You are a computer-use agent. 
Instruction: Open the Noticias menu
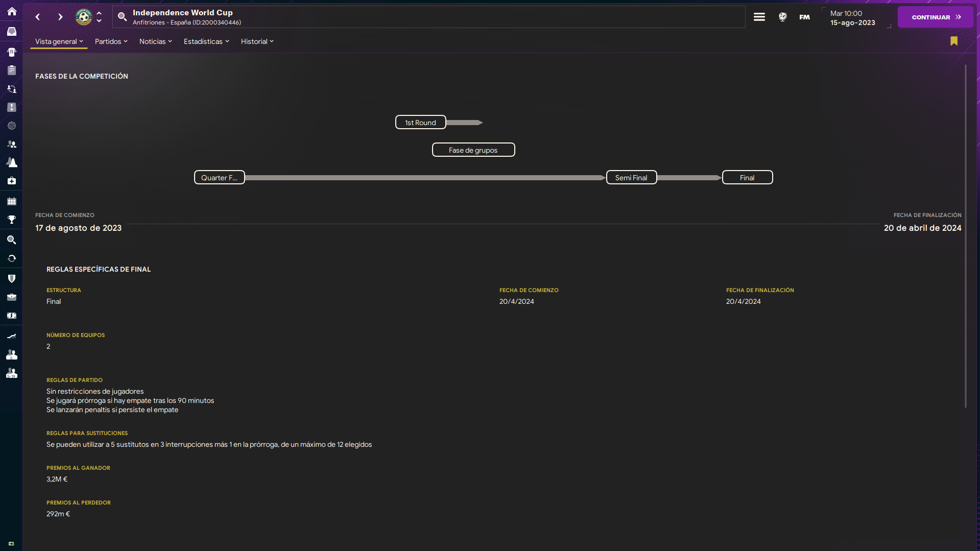[x=155, y=41]
